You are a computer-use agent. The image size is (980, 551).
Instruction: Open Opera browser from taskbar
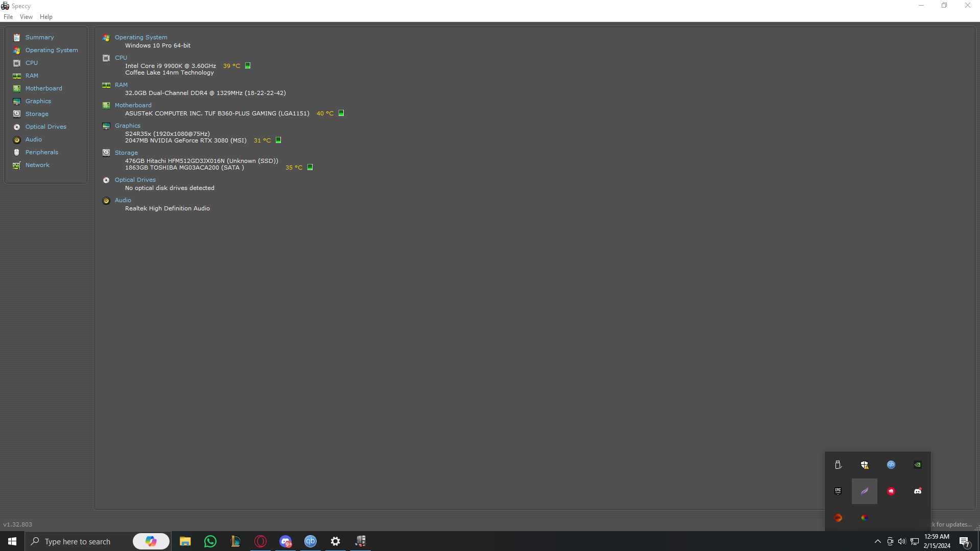click(260, 541)
